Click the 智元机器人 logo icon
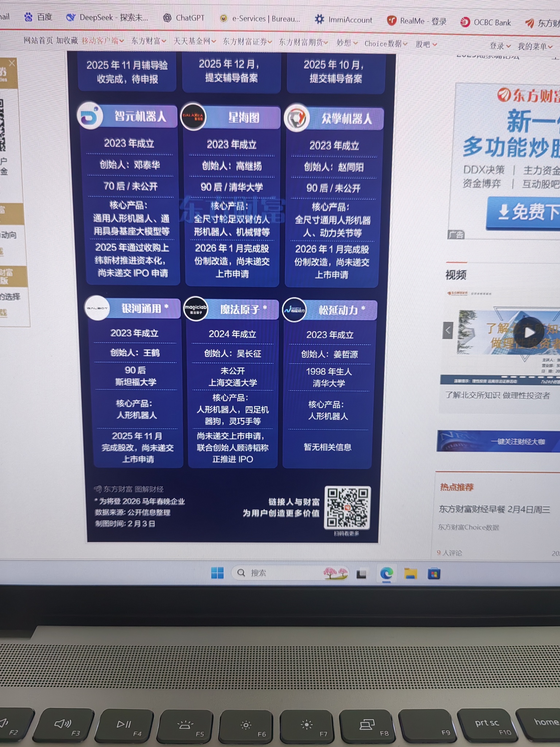The height and width of the screenshot is (747, 560). click(x=90, y=116)
